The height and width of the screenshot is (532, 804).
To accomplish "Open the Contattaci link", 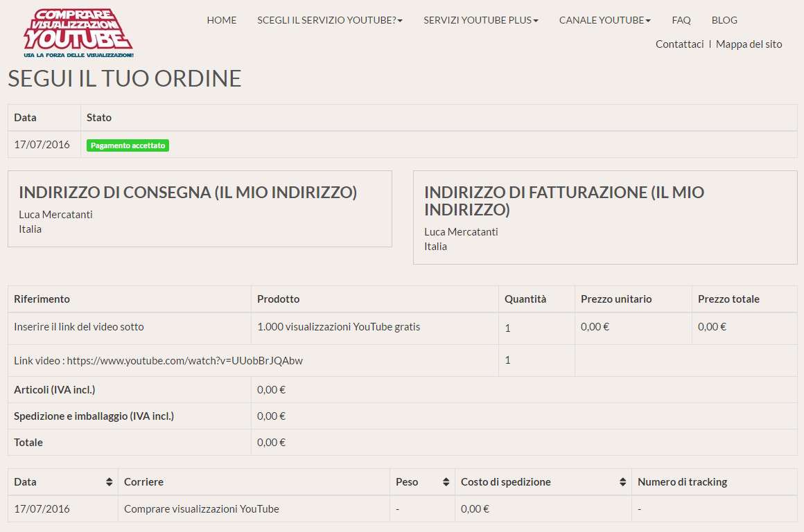I will (679, 44).
